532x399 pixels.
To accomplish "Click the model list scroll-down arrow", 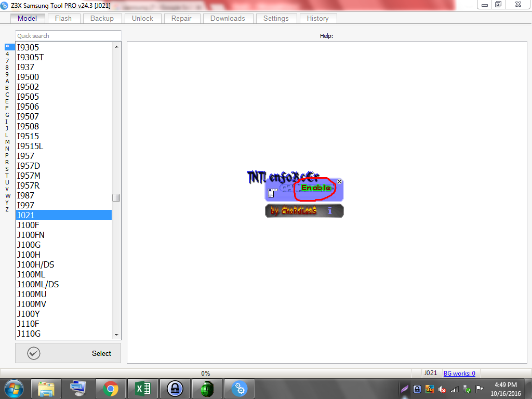I will [x=116, y=335].
